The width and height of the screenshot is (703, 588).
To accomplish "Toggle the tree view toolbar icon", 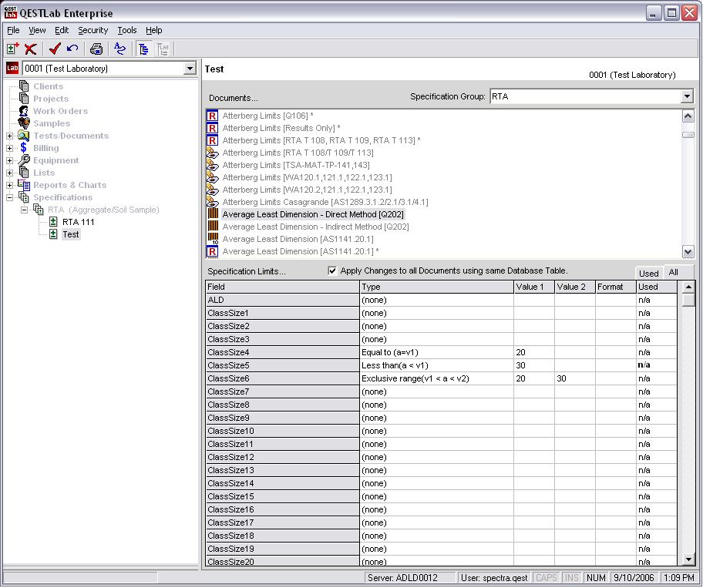I will [x=143, y=49].
